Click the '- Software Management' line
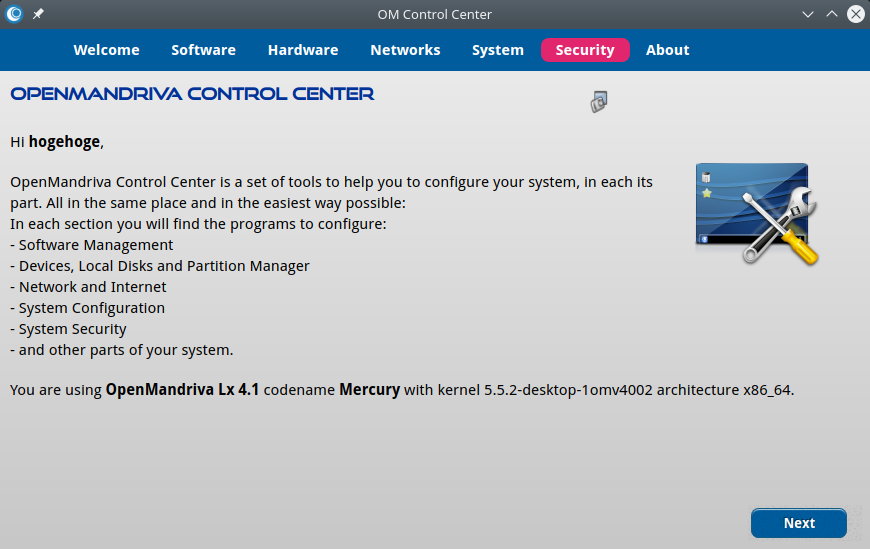870x549 pixels. (x=92, y=245)
